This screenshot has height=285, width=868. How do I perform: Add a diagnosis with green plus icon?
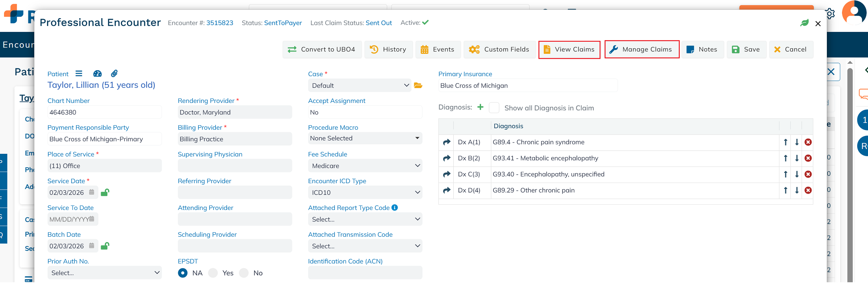[x=480, y=107]
